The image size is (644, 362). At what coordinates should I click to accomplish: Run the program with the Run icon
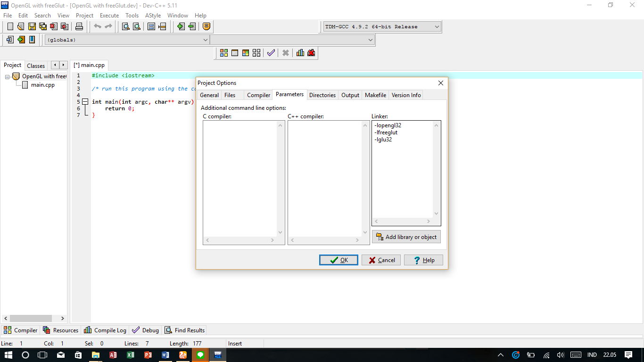tap(234, 52)
